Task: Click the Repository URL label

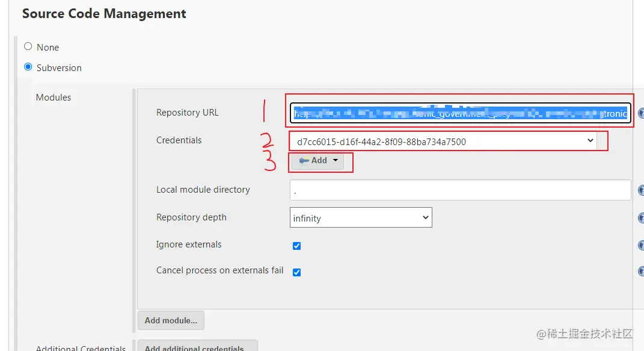Action: (187, 113)
